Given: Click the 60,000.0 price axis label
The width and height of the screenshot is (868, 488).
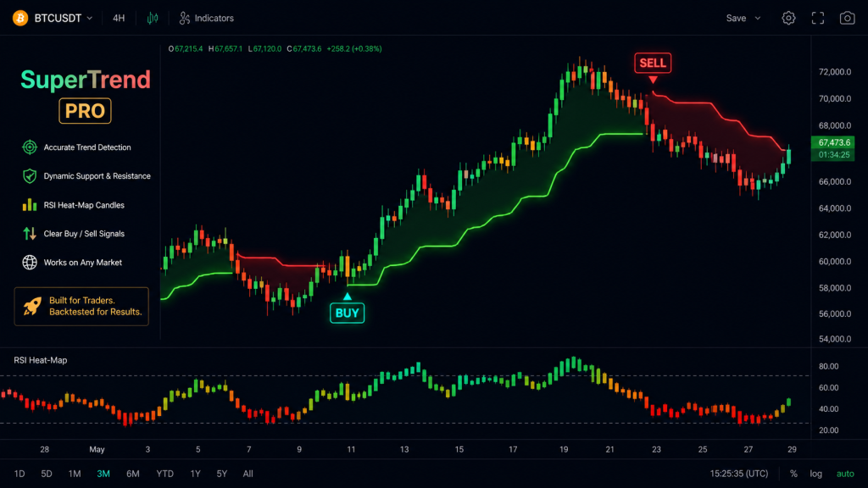Looking at the screenshot, I should 835,261.
